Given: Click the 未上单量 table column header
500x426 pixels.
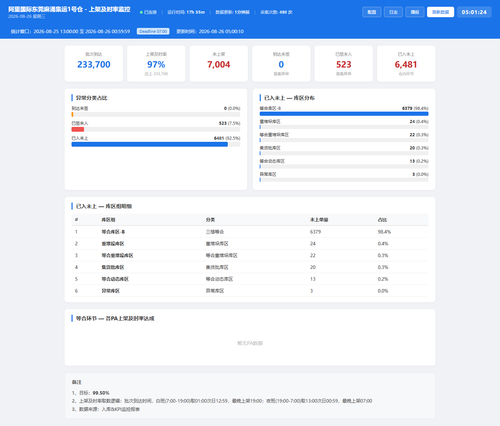Looking at the screenshot, I should coord(319,220).
